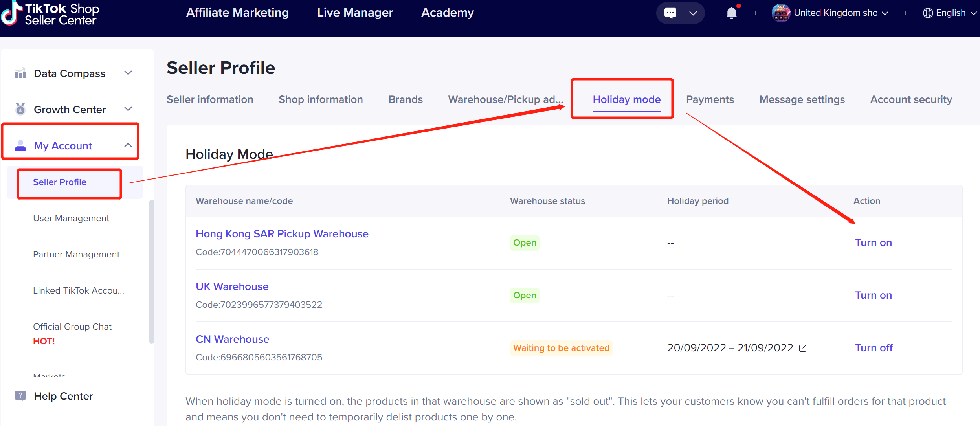
Task: Switch to the Payments tab
Action: 710,99
